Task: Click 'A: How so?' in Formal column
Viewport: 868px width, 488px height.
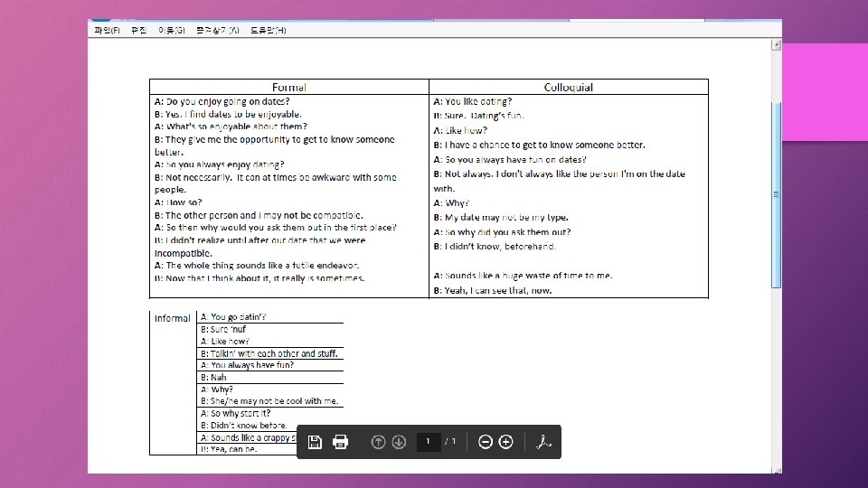Action: 178,202
